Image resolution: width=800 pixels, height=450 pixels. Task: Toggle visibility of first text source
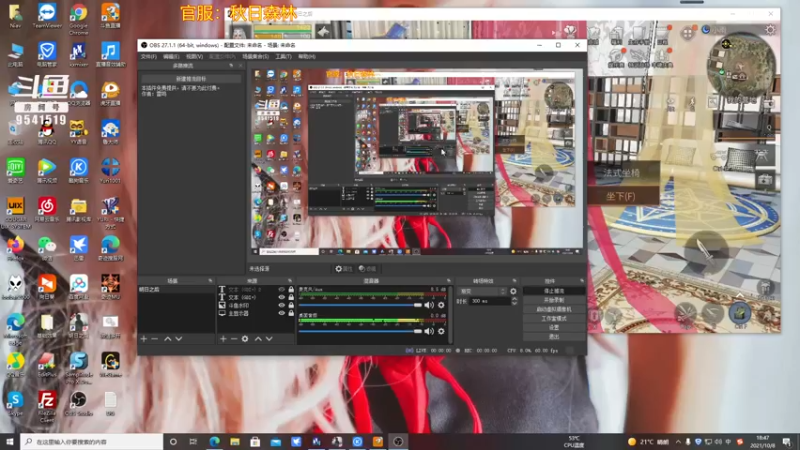pos(281,289)
